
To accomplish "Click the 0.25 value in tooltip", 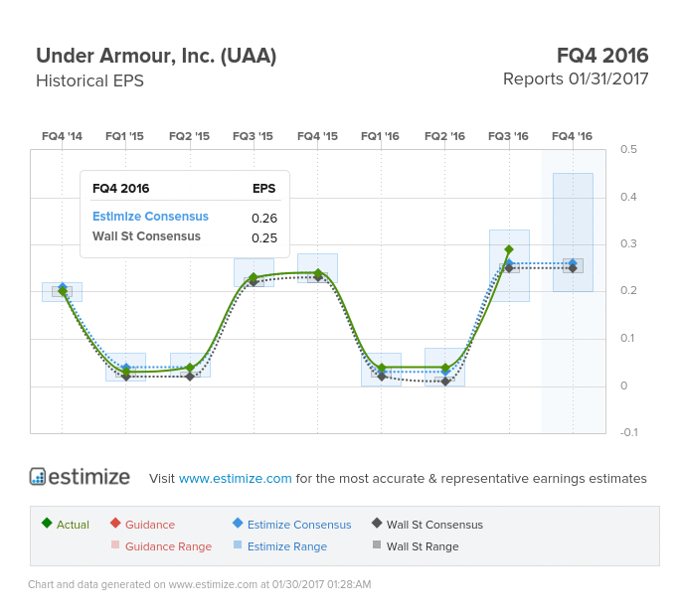I will 264,237.
